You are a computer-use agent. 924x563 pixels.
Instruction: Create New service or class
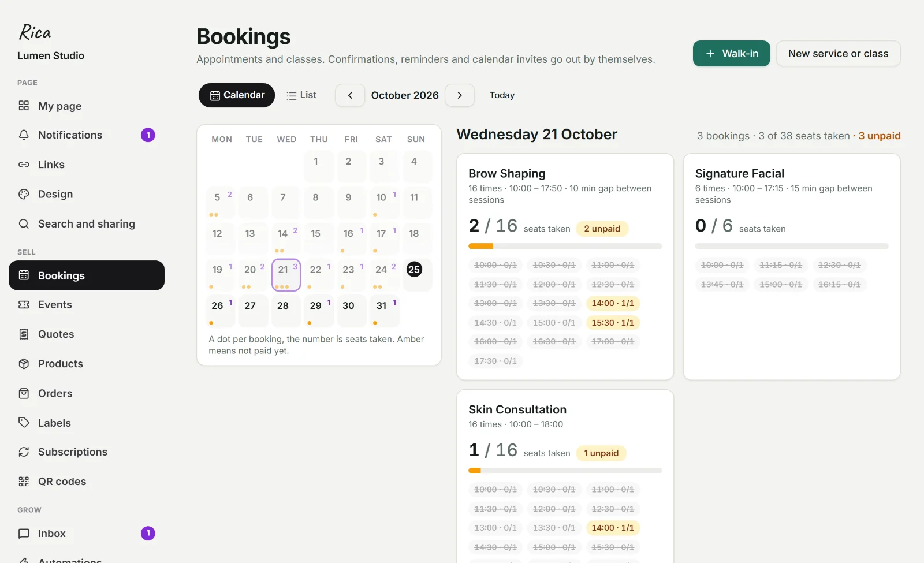838,54
